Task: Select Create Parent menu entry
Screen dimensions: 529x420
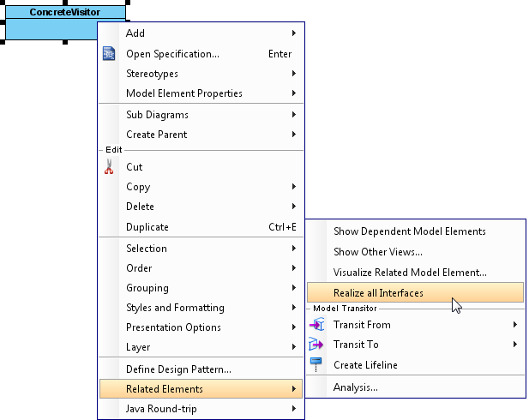Action: 201,135
